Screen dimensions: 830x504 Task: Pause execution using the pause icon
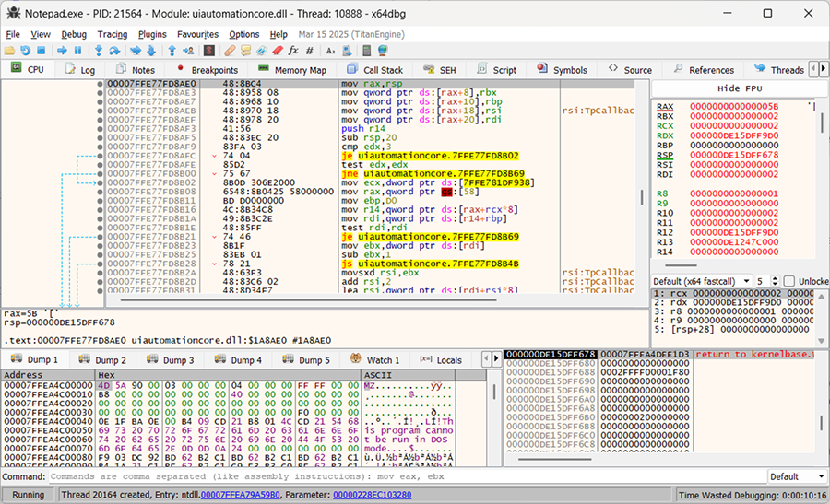click(x=77, y=51)
